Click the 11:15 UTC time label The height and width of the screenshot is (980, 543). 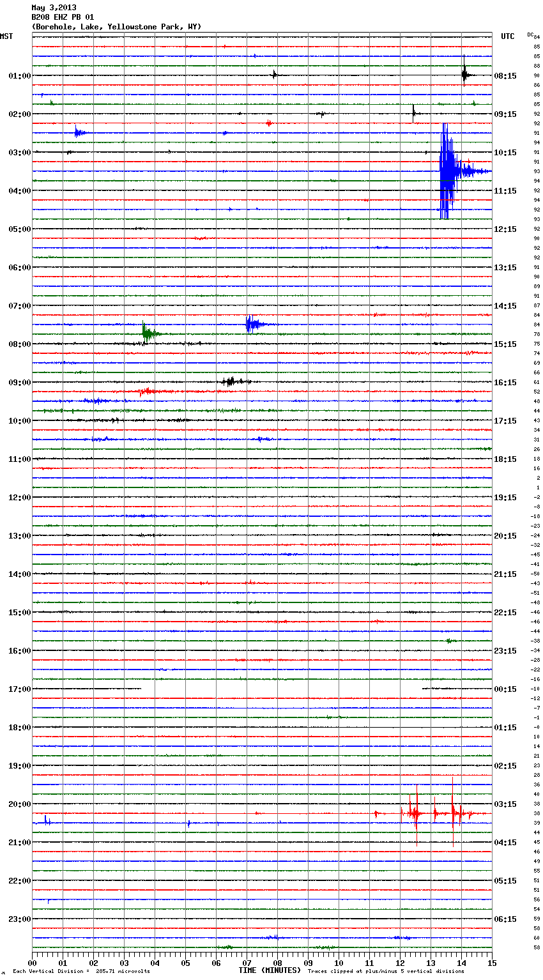[x=505, y=190]
